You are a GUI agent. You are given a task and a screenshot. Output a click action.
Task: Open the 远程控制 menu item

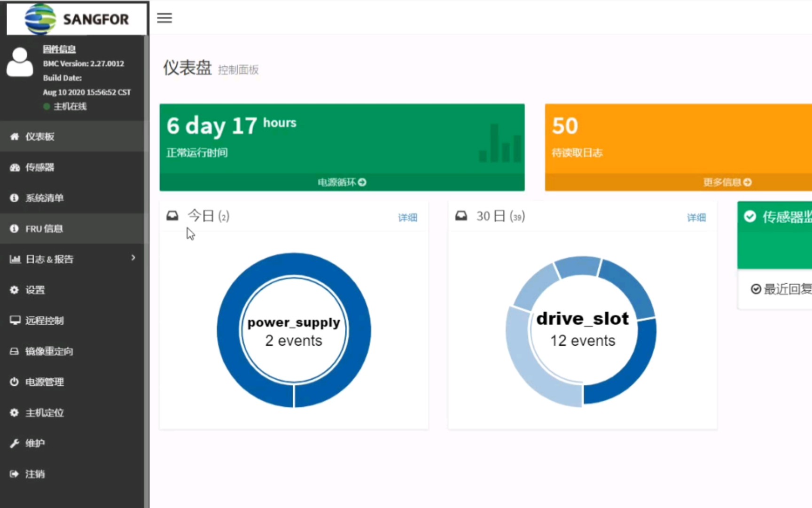pyautogui.click(x=72, y=320)
